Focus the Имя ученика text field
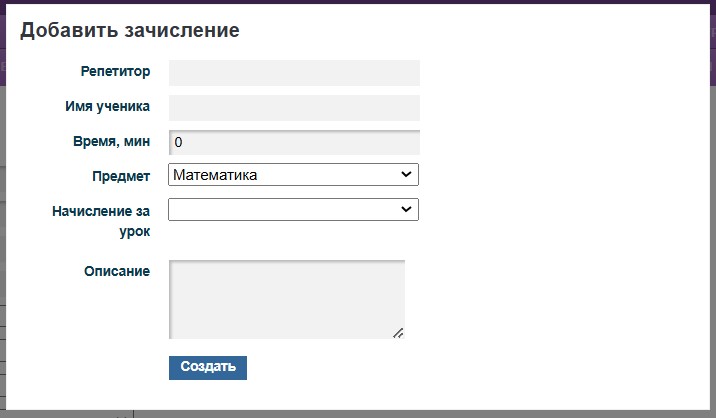Screen dimensions: 716x418 coord(294,108)
